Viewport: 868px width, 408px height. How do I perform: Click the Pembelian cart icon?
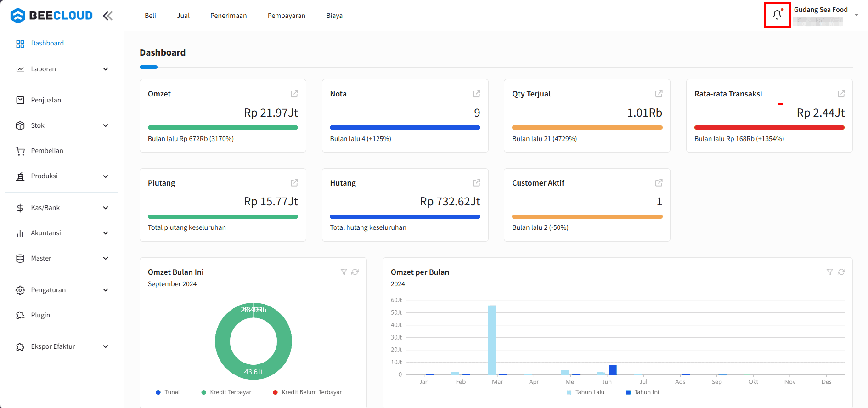20,151
